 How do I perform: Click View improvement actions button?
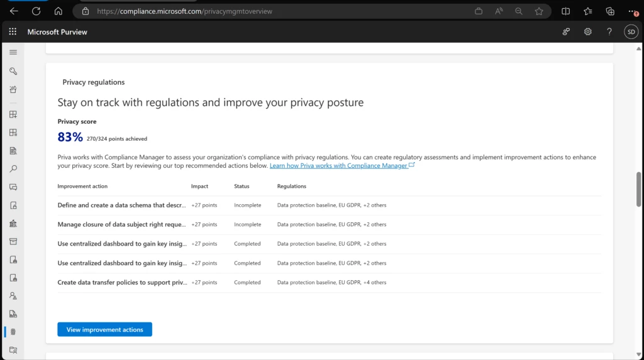click(x=104, y=329)
